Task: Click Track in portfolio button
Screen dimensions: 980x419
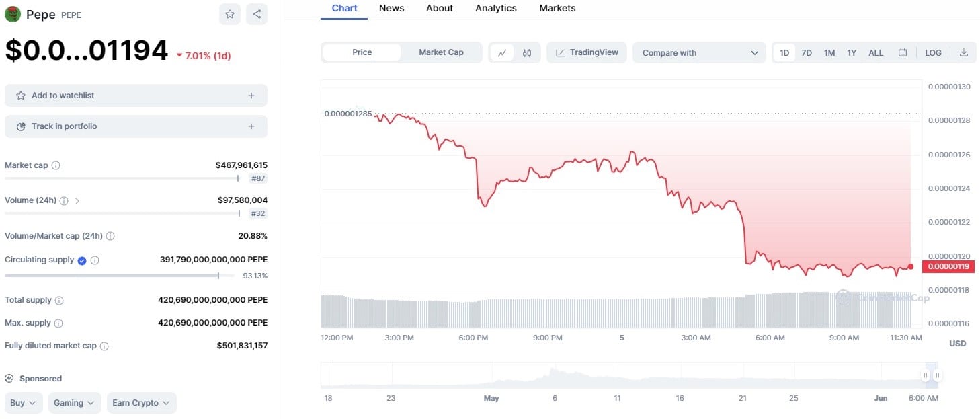Action: pos(136,126)
